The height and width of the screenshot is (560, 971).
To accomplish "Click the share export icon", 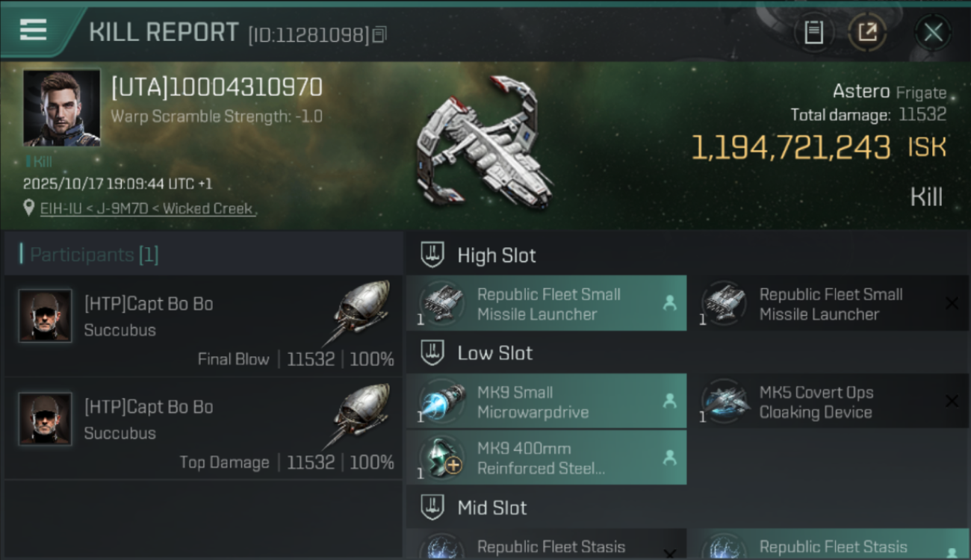I will click(x=867, y=32).
